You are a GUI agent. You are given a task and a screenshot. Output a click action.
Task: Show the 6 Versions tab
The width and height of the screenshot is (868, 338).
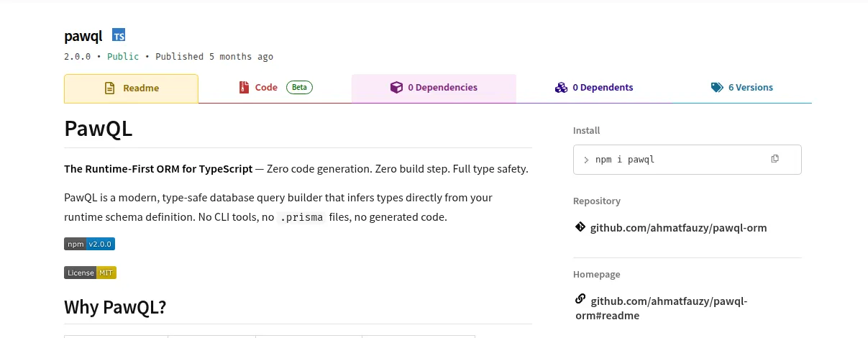click(x=741, y=88)
